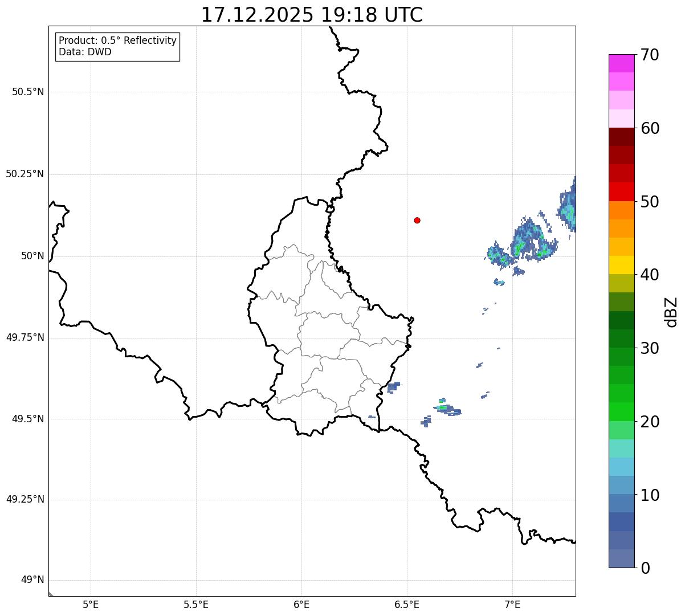Click the orange swatch just below 50
685x616 pixels.
[x=621, y=210]
